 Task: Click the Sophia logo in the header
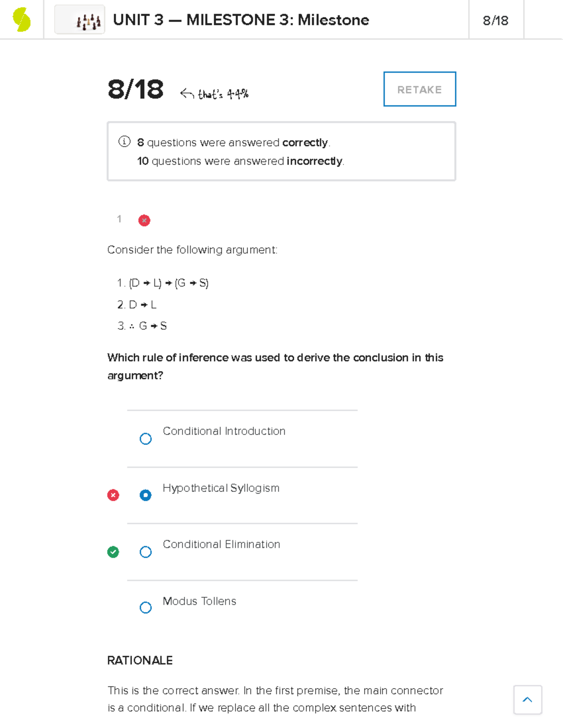[x=22, y=19]
